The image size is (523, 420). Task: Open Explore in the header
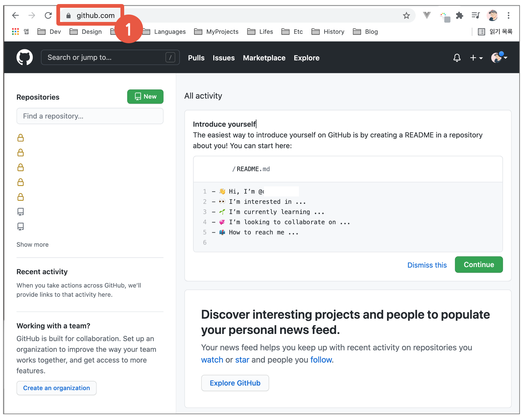coord(307,58)
